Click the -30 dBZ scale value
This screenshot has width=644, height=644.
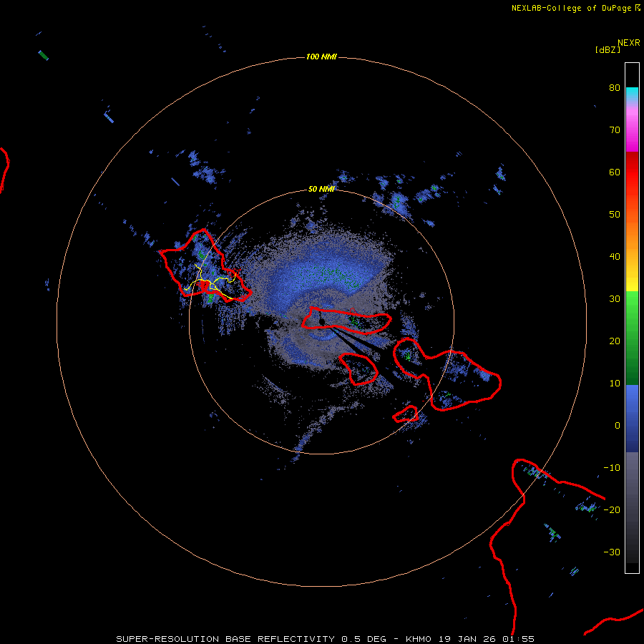click(612, 552)
